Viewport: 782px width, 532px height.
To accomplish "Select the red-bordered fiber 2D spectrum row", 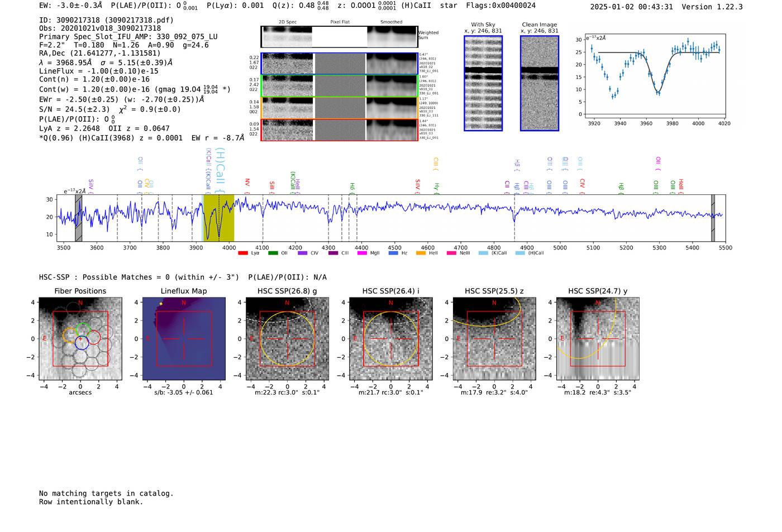I will click(340, 130).
